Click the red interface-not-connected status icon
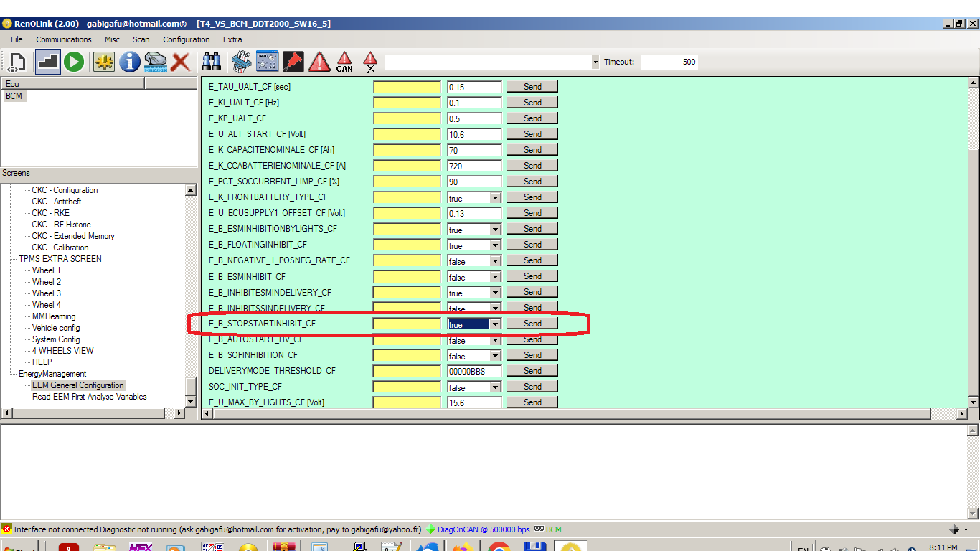980x551 pixels. 6,529
